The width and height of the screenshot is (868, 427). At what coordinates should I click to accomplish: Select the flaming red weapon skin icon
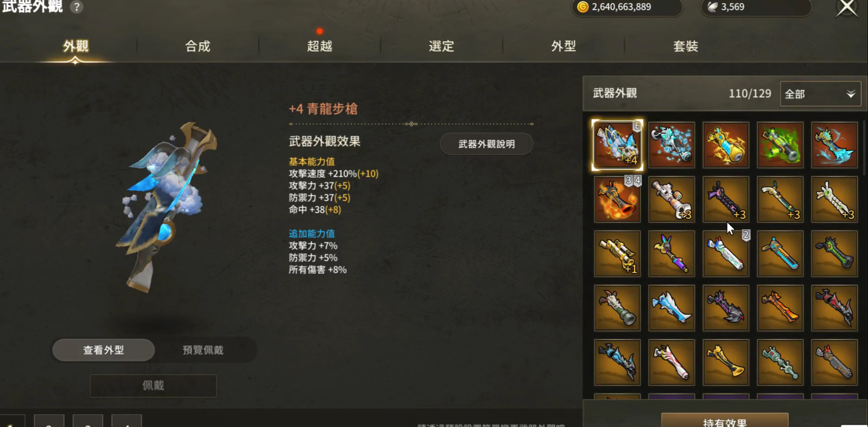[x=617, y=199]
